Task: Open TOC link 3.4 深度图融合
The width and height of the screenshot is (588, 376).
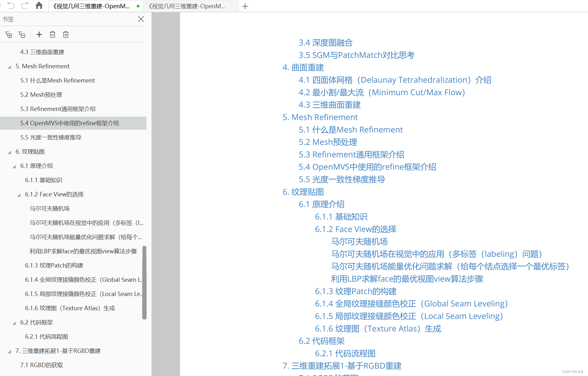Action: [325, 43]
